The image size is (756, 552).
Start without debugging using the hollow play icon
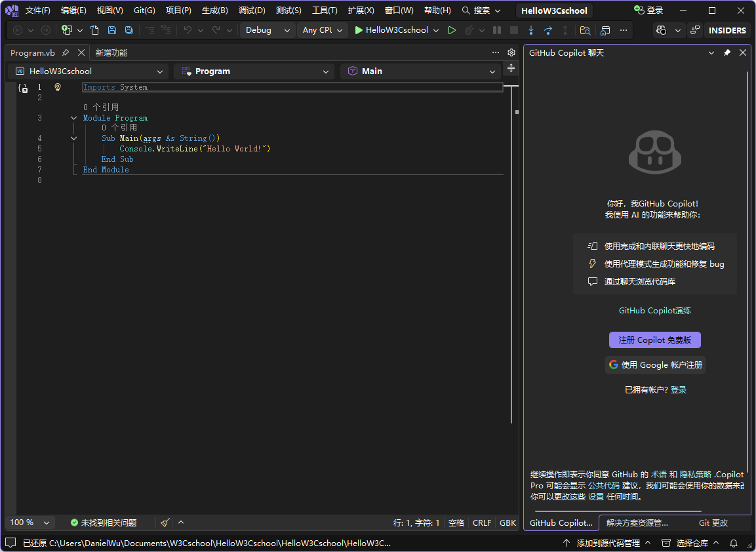point(452,30)
